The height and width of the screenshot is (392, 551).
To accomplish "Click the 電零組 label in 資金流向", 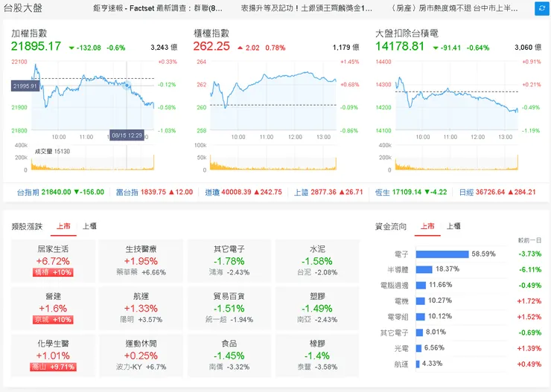I will coord(398,317).
